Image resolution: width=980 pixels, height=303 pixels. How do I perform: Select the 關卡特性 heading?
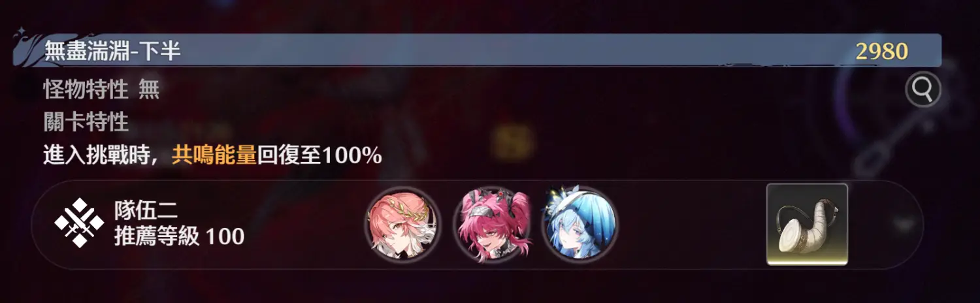click(x=86, y=122)
